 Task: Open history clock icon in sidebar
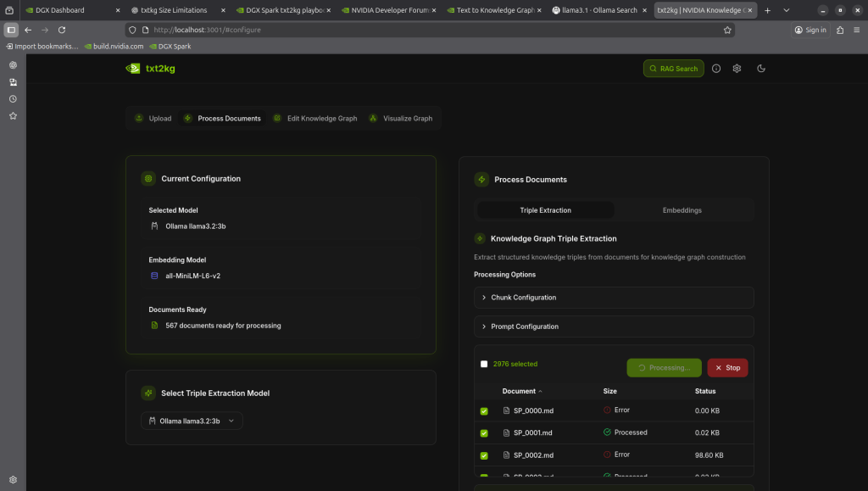pyautogui.click(x=13, y=99)
